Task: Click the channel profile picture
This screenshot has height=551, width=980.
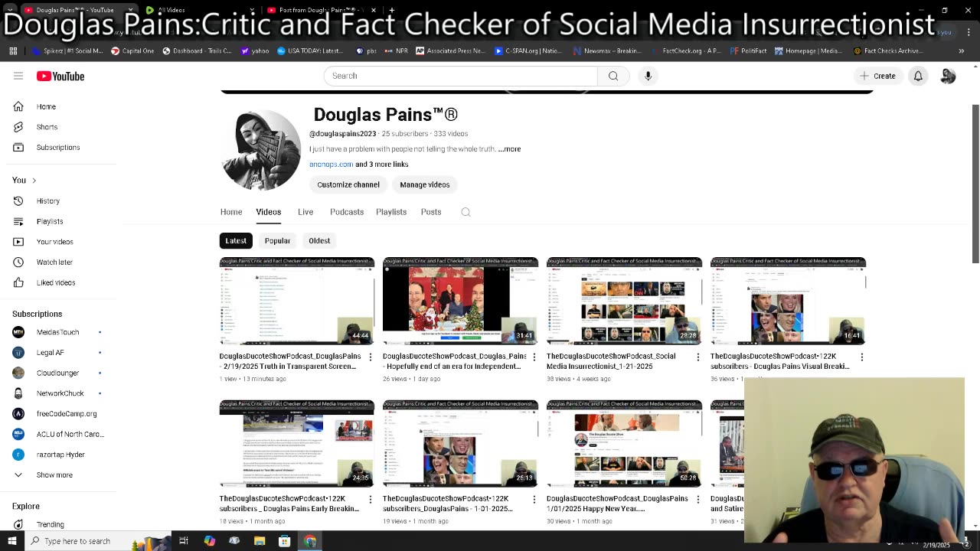Action: 260,150
